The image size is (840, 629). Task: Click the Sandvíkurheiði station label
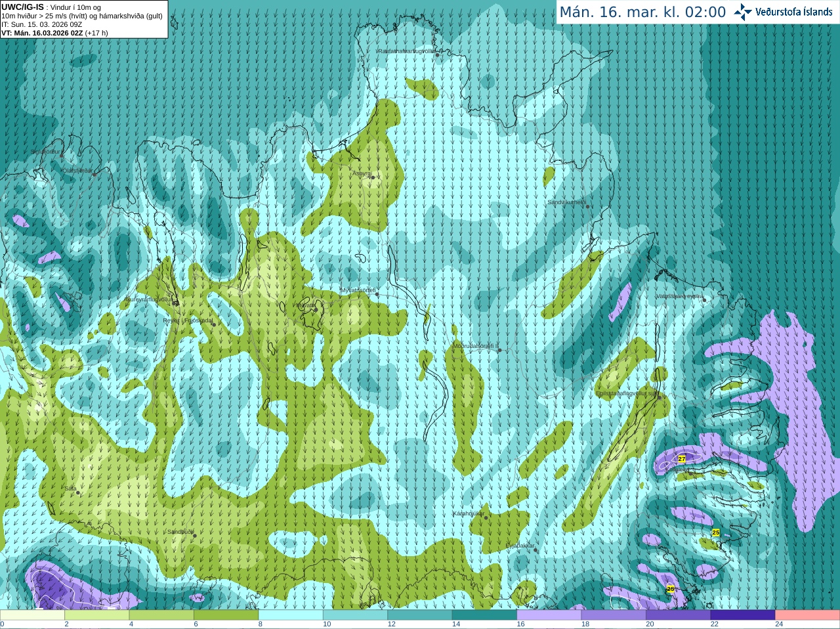point(567,202)
